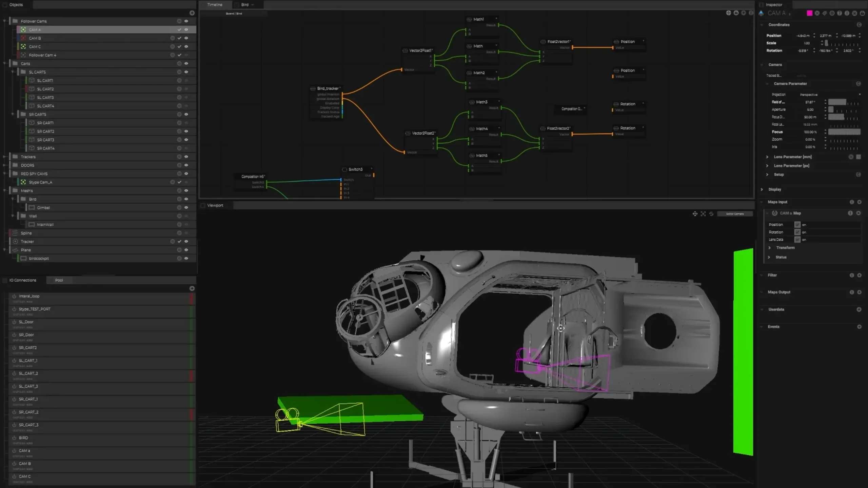Switch to the Timeline tab
Viewport: 868px width, 488px height.
(x=215, y=5)
